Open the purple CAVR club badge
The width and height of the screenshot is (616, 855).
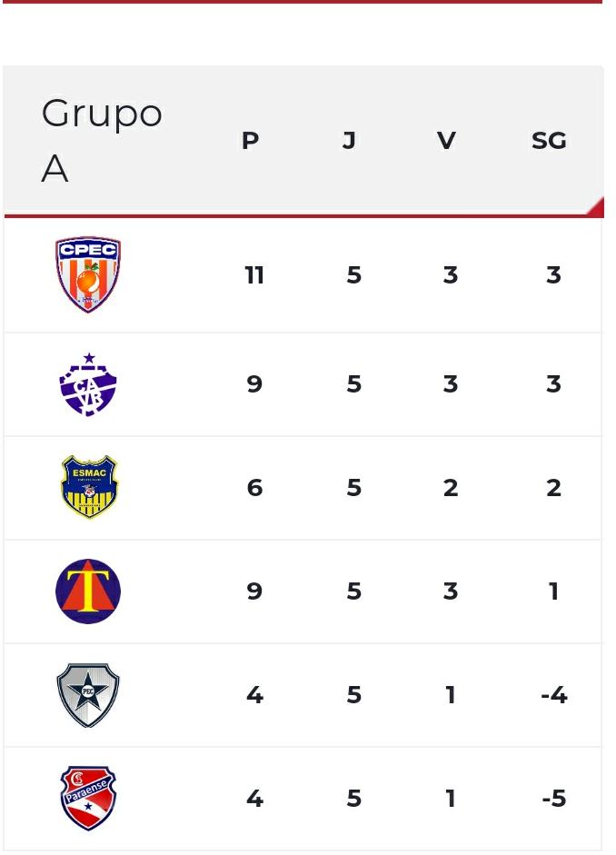pos(88,383)
